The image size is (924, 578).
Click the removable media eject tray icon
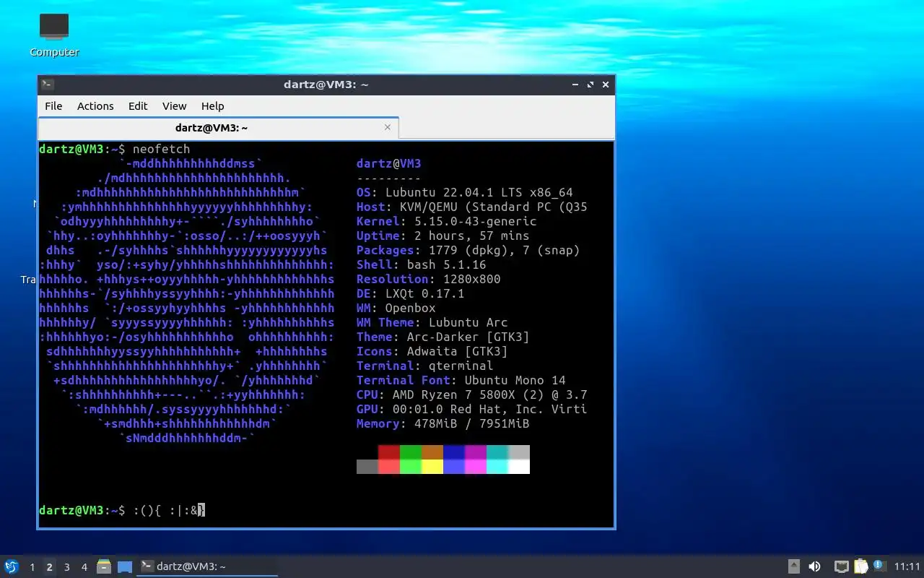point(793,566)
